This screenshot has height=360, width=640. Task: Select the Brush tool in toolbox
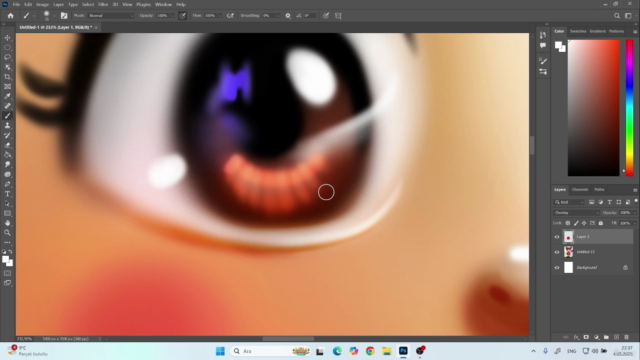[7, 116]
